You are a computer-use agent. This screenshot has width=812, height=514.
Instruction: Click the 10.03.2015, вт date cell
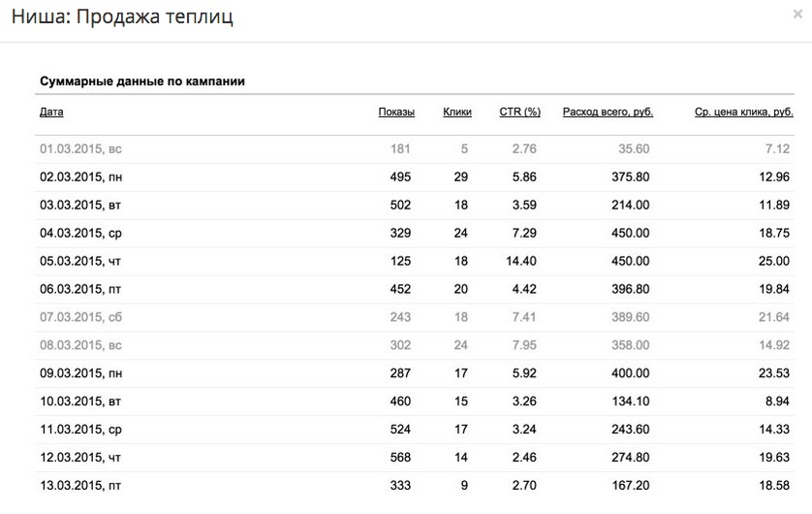pos(80,402)
